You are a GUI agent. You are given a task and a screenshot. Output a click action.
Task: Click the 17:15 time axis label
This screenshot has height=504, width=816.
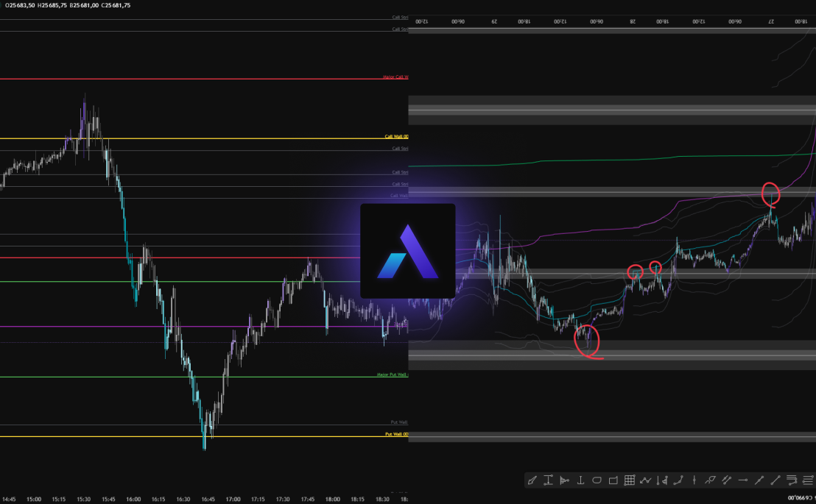click(258, 499)
